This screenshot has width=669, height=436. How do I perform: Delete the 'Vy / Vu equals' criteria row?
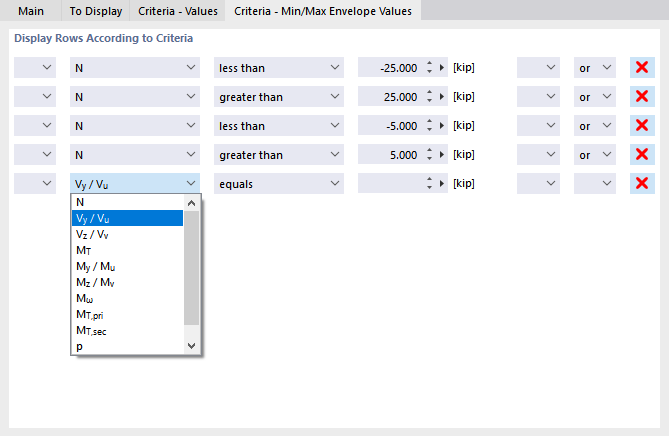[x=642, y=183]
